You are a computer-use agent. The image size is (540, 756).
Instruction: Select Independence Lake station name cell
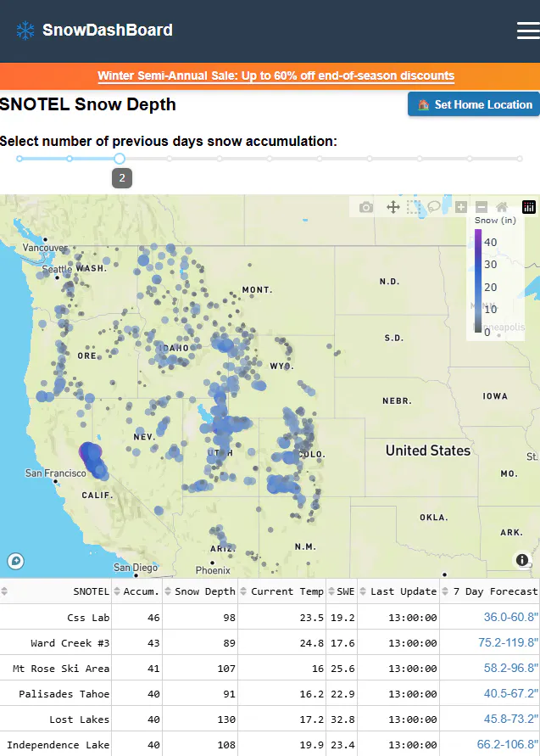[x=56, y=744]
